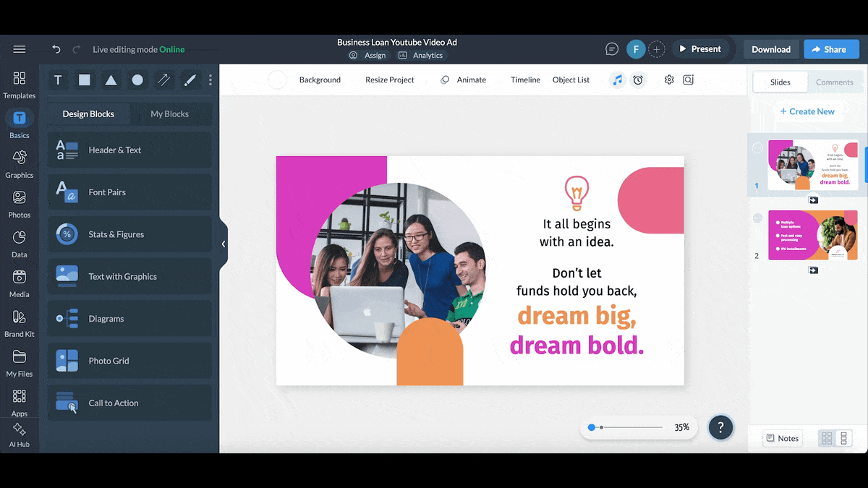Select the Text tool icon
The width and height of the screenshot is (868, 488).
[x=58, y=80]
